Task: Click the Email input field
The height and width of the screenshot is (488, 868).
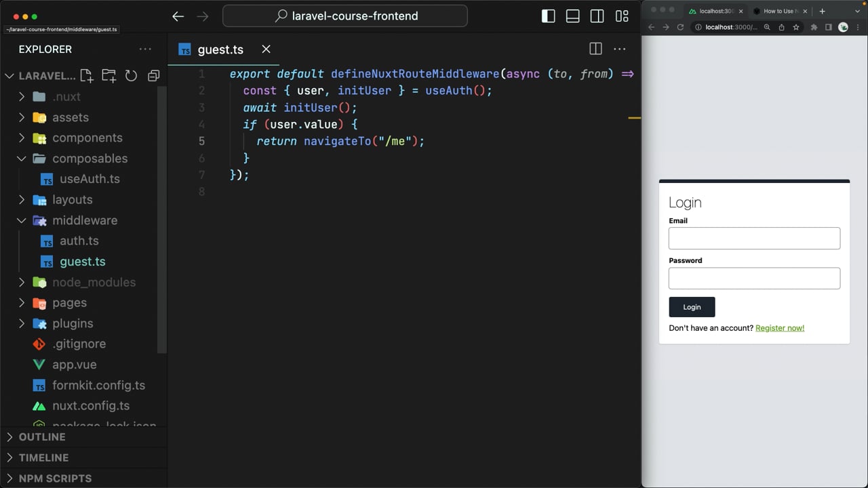Action: click(754, 239)
